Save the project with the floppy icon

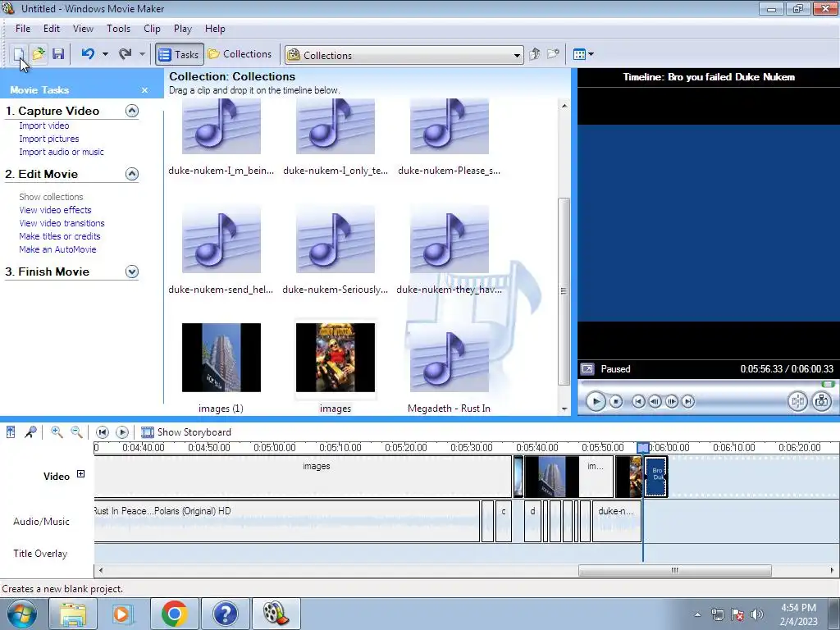pyautogui.click(x=58, y=54)
